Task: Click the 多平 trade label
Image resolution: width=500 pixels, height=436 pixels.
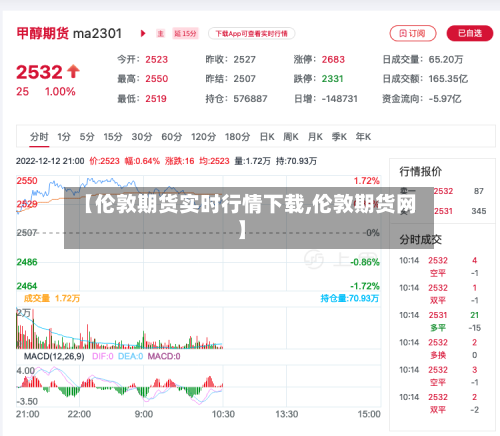Action: coord(438,328)
